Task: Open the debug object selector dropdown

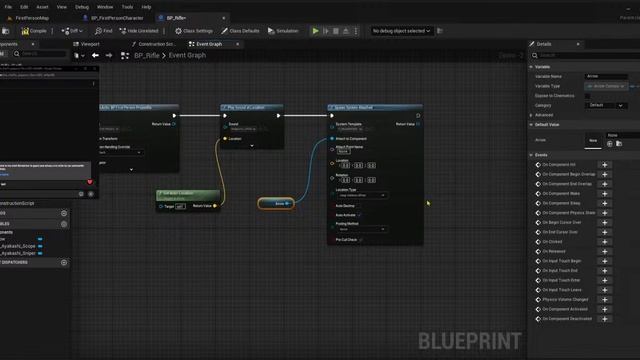Action: coord(401,31)
